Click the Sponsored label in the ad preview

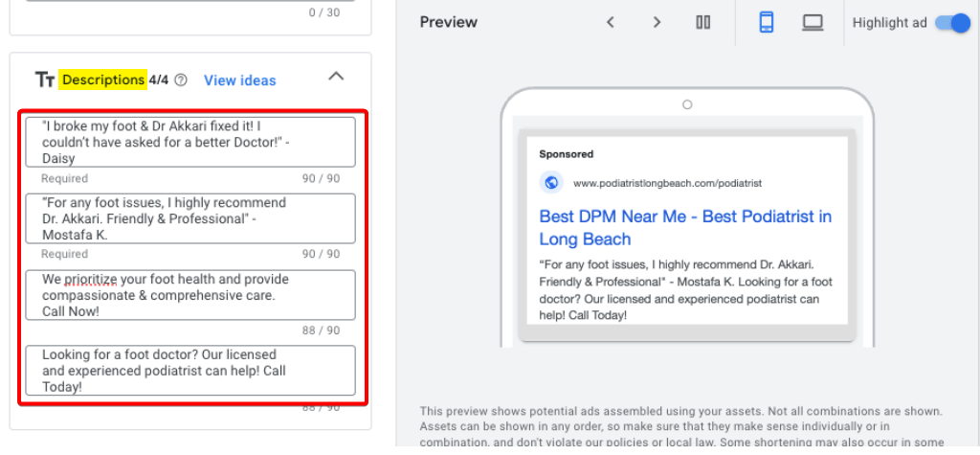pyautogui.click(x=566, y=154)
